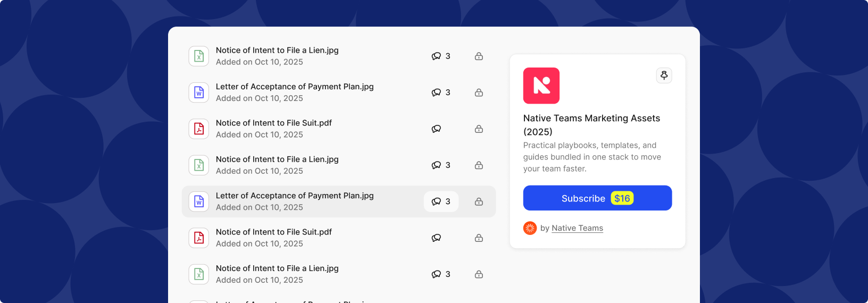Click the spreadsheet icon of the topmost Lien.jpg file

tap(199, 56)
